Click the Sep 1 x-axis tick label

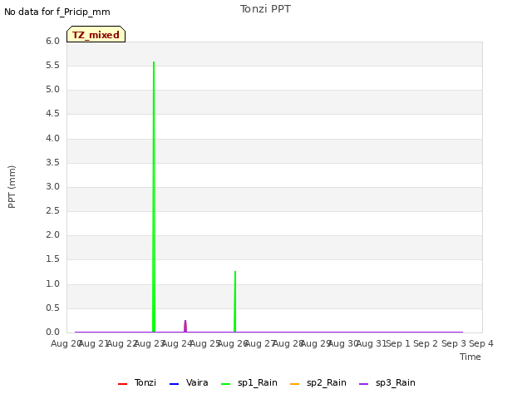pyautogui.click(x=398, y=343)
